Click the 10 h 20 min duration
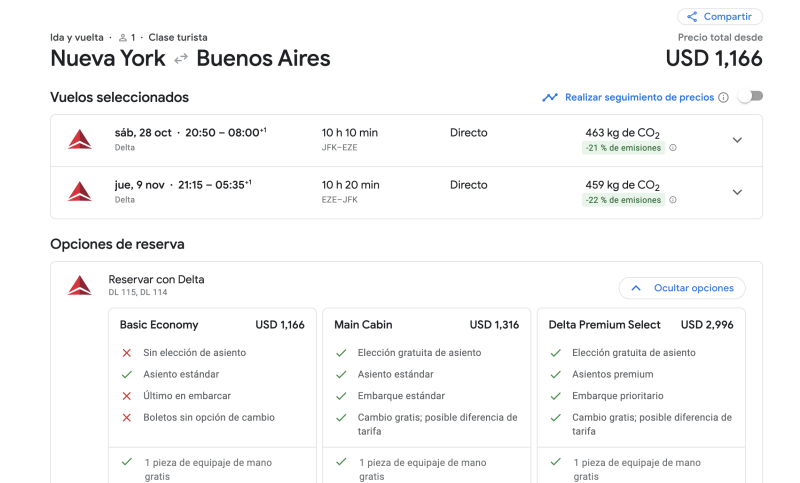800x483 pixels. coord(351,185)
